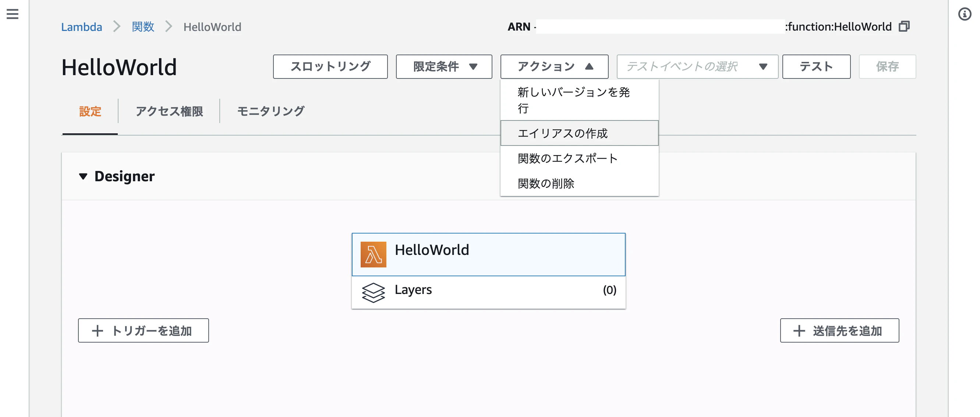Click the Layers stack icon
This screenshot has width=980, height=417.
coord(373,292)
